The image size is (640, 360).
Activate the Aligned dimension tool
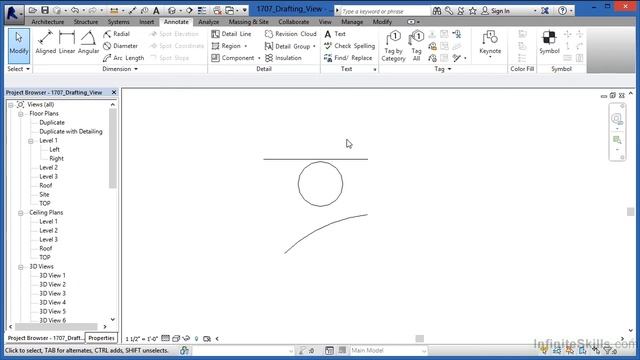coord(45,43)
